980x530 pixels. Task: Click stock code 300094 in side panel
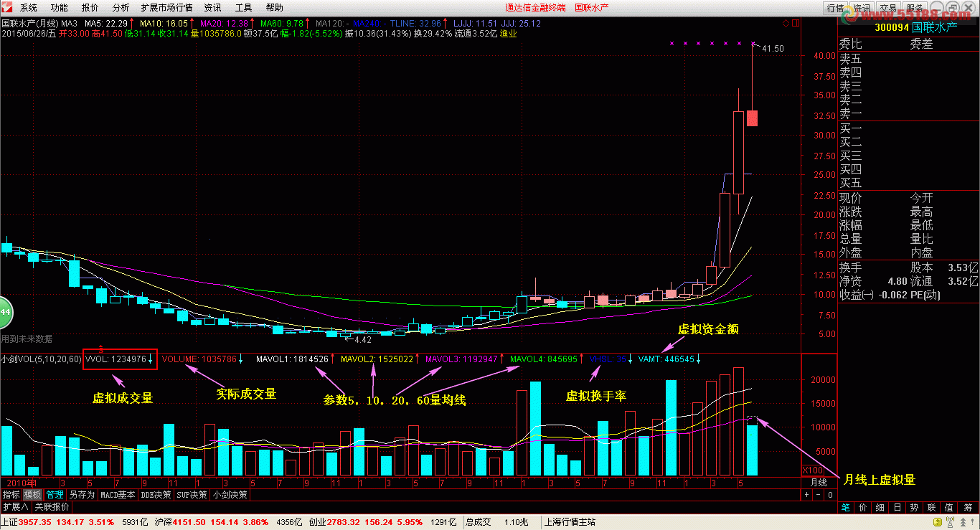pos(891,27)
